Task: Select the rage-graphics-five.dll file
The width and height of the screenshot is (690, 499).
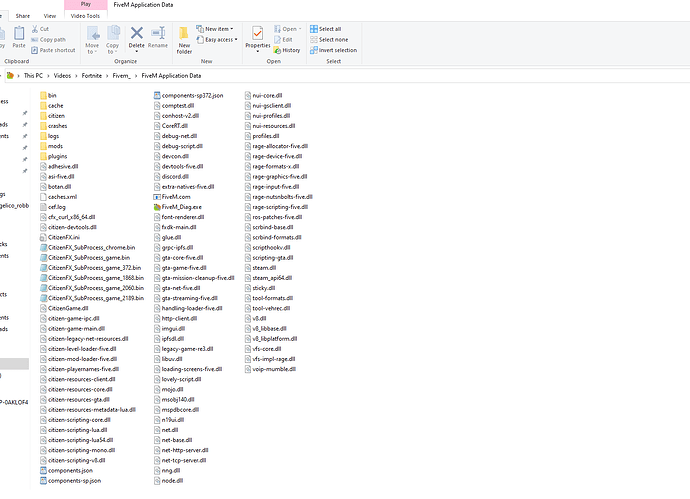Action: [x=276, y=176]
